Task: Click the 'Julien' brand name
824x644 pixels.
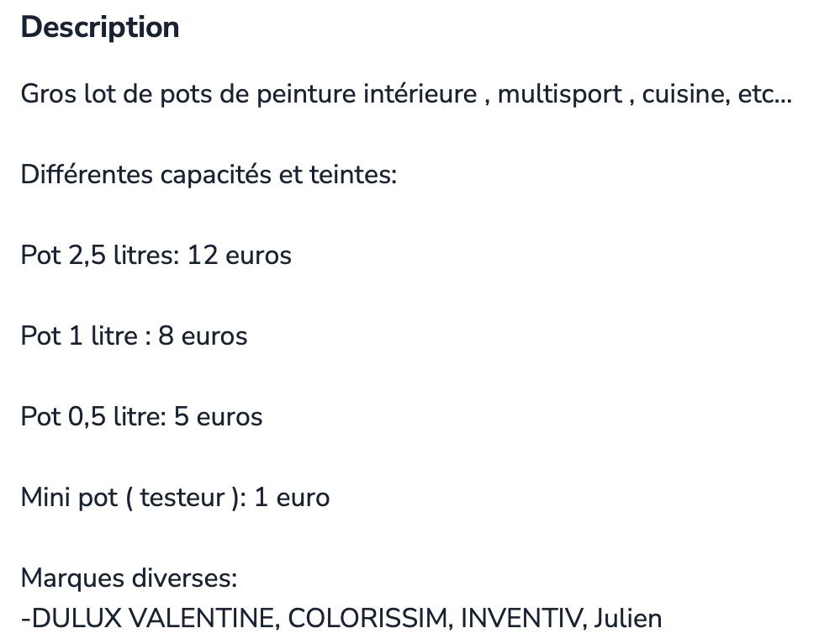Action: point(628,618)
